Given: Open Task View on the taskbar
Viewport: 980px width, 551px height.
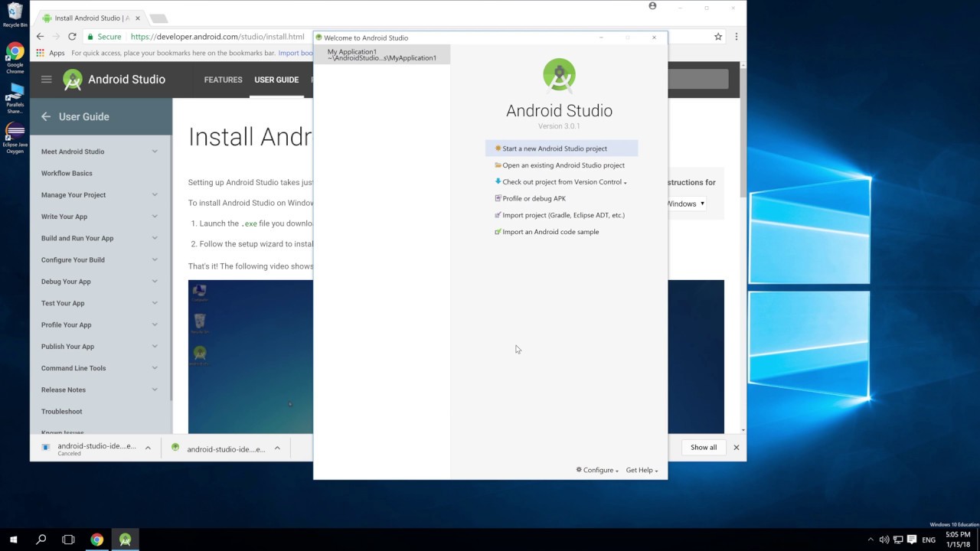Looking at the screenshot, I should [68, 540].
